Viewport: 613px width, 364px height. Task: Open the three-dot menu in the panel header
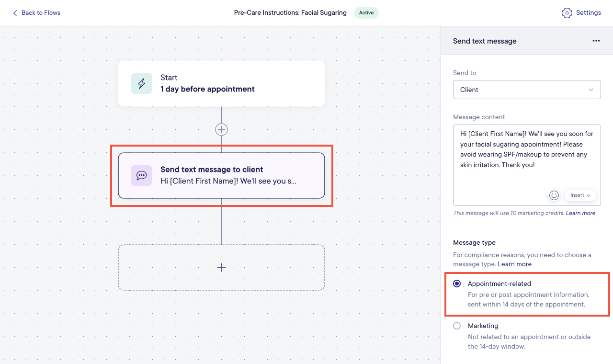click(596, 41)
